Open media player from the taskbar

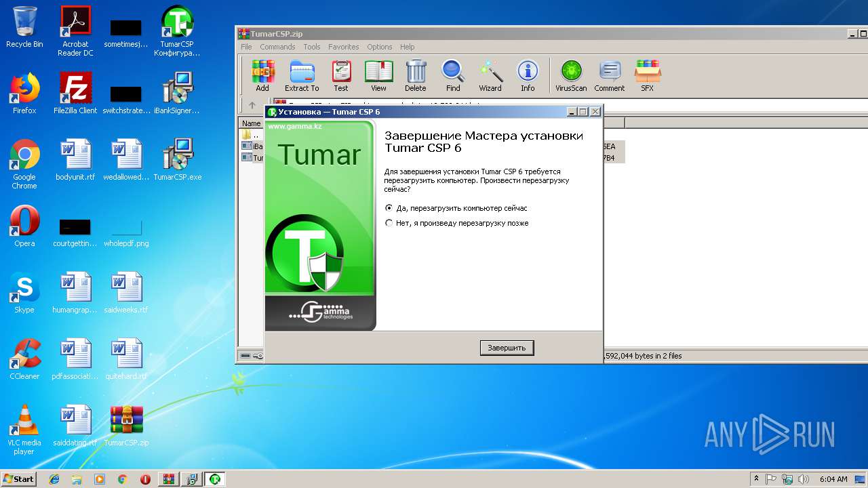(x=100, y=479)
